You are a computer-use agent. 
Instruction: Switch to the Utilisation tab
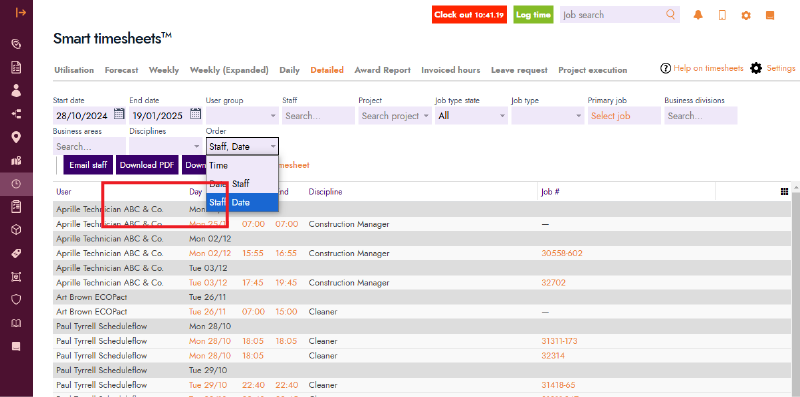pyautogui.click(x=74, y=70)
